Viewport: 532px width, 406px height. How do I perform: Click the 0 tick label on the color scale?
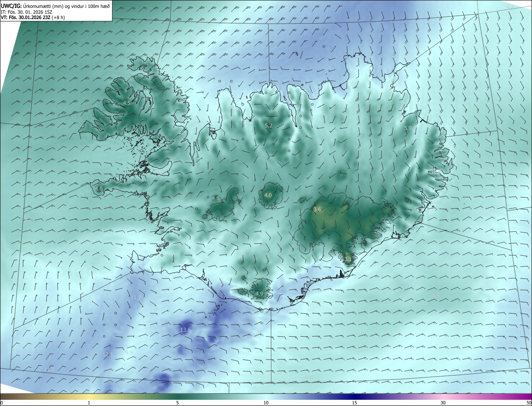2,403
